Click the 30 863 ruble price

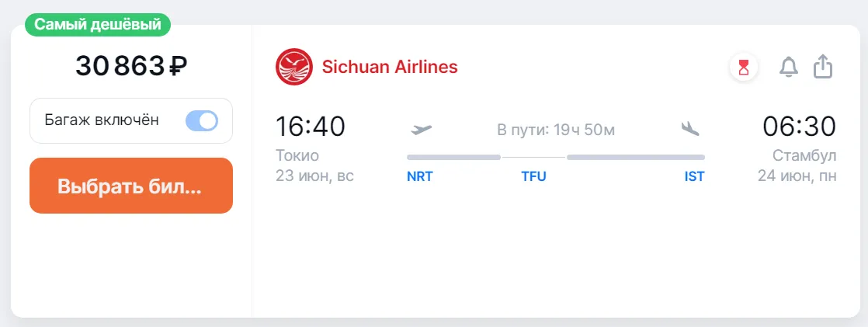point(131,67)
